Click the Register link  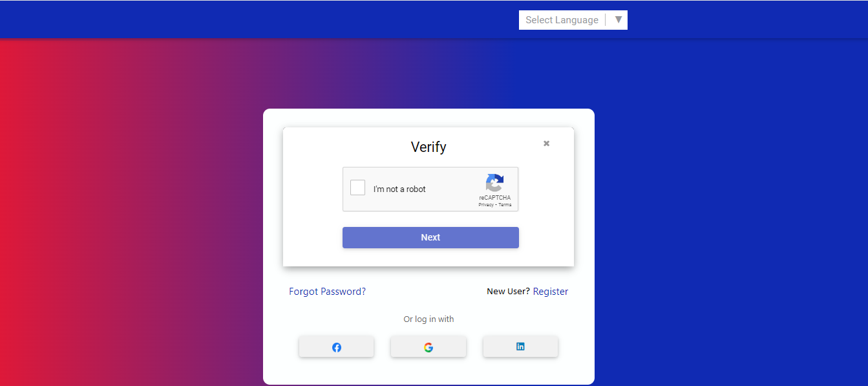pos(551,292)
